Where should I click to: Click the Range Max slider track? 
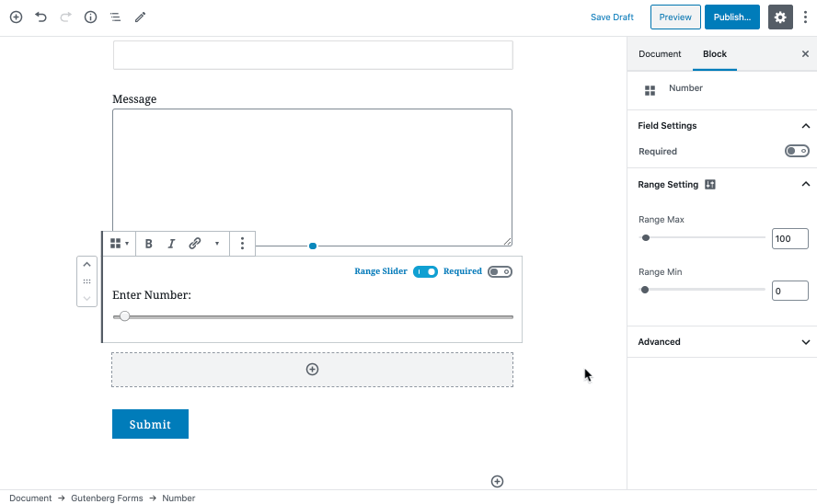click(704, 237)
